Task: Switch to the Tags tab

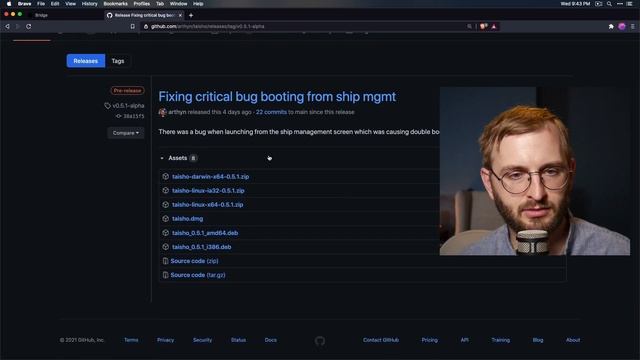Action: [x=118, y=61]
